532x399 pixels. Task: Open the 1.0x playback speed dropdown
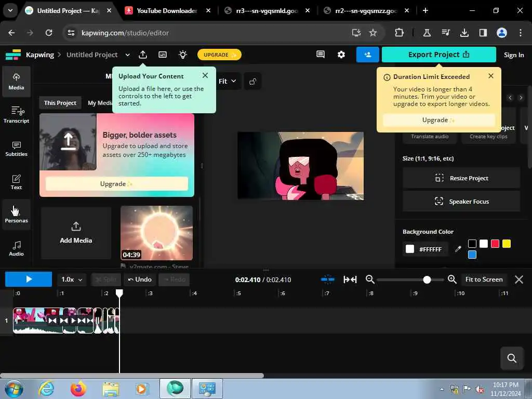pyautogui.click(x=72, y=279)
